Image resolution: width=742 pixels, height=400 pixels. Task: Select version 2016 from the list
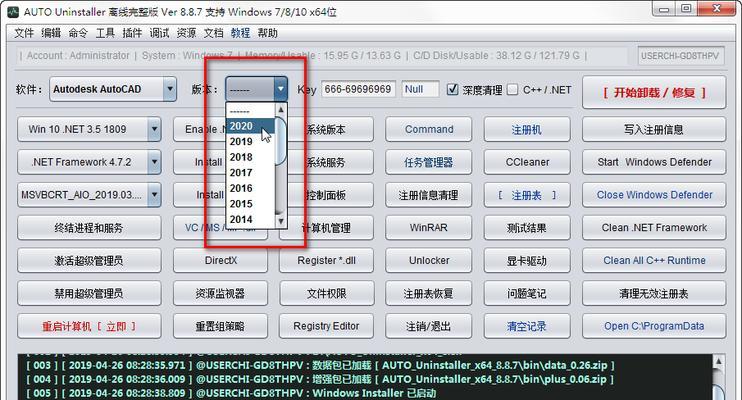click(x=250, y=188)
